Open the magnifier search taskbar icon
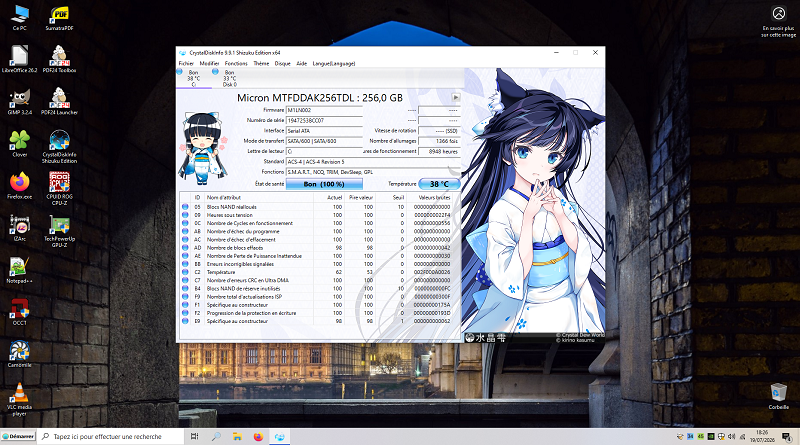Screen dimensions: 800x445 [216, 436]
